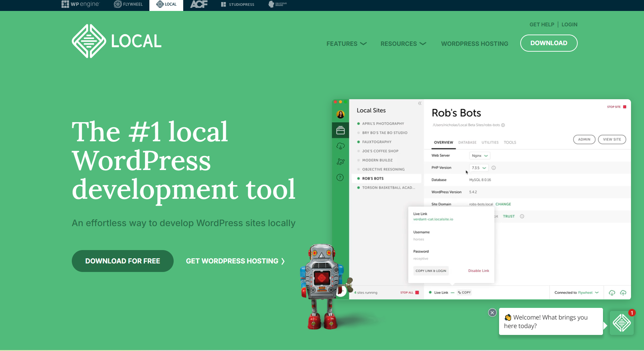The image size is (644, 351).
Task: Switch to the Utilities tab
Action: coord(490,143)
